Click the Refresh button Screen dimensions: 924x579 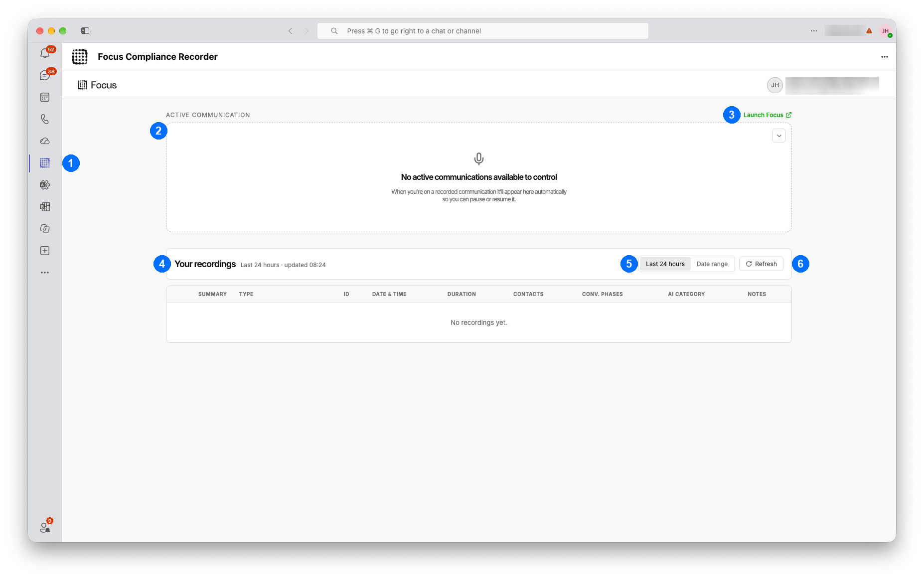tap(761, 264)
